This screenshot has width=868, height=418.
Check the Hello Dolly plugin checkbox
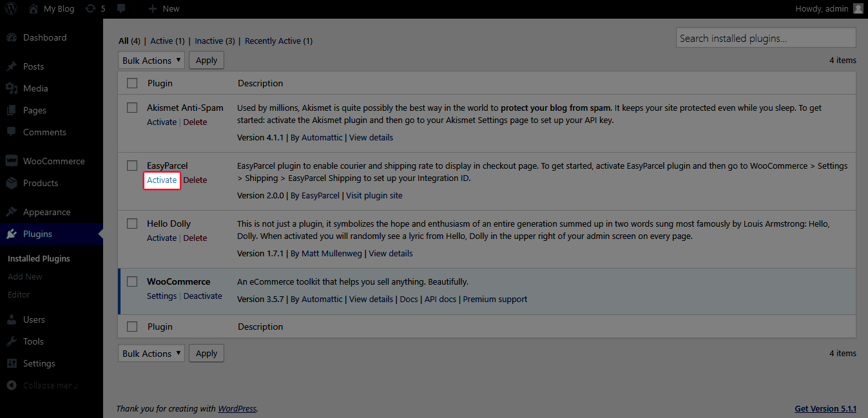click(132, 223)
